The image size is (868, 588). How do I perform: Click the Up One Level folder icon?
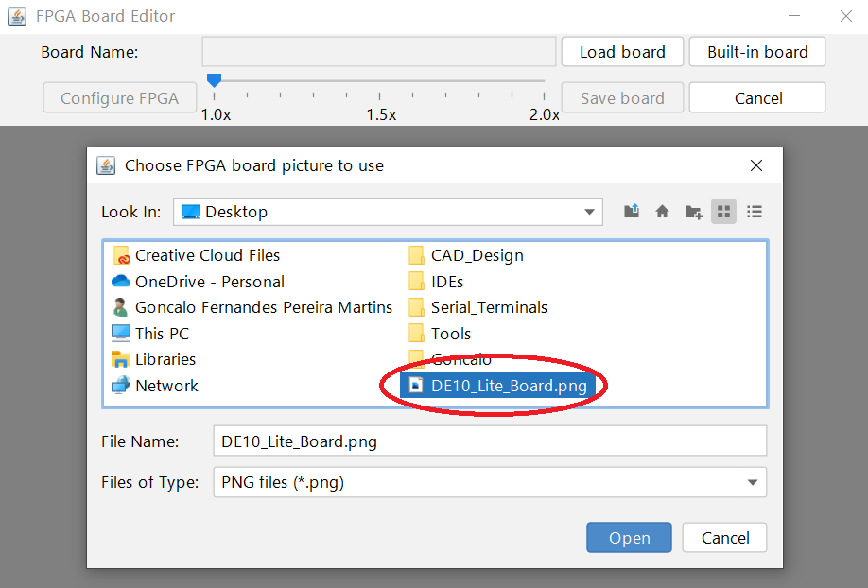(632, 212)
